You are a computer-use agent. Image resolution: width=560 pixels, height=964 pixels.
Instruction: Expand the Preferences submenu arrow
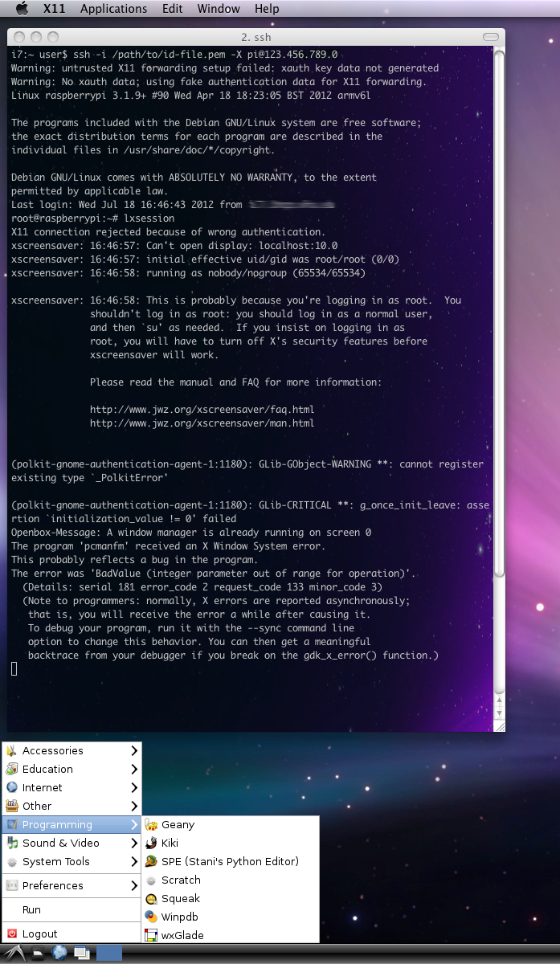pyautogui.click(x=134, y=885)
